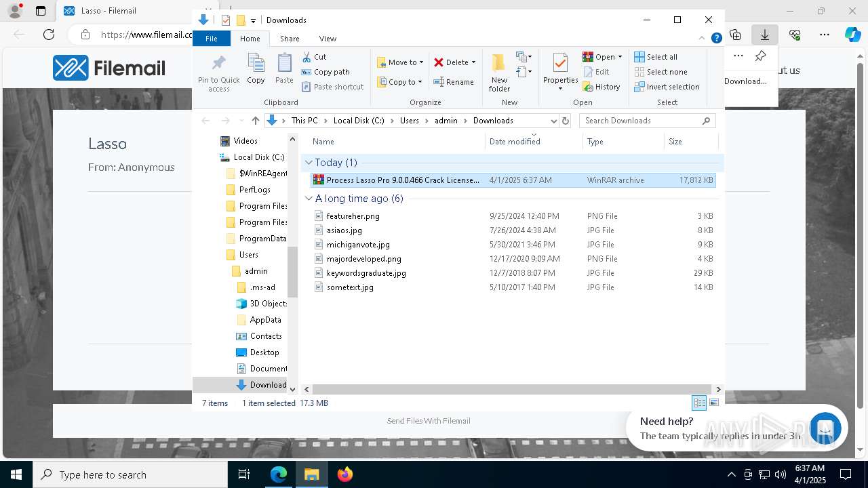Screen dimensions: 868x488
Task: Click History in ribbon
Action: coord(601,87)
